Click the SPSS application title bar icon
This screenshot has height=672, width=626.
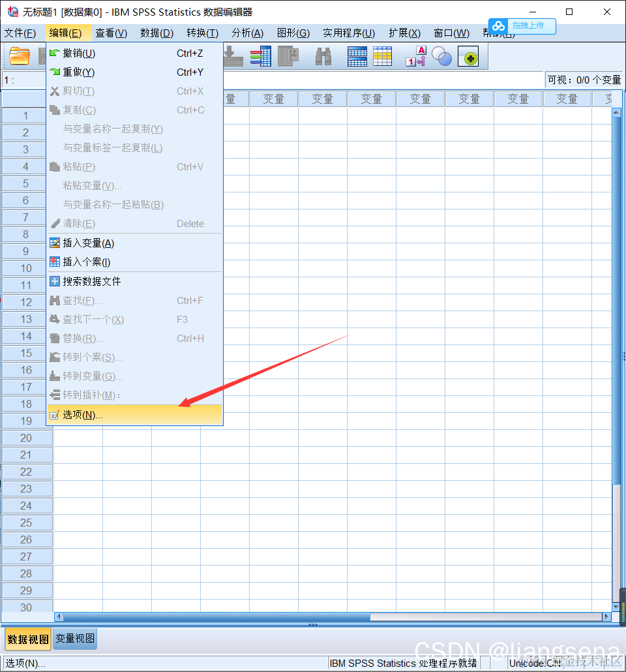(13, 12)
